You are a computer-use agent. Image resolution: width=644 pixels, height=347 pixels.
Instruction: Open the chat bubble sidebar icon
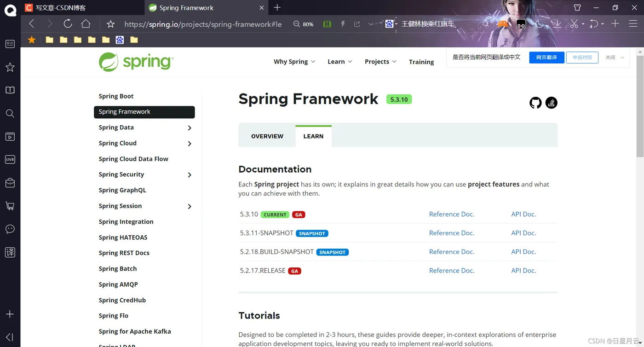click(10, 229)
